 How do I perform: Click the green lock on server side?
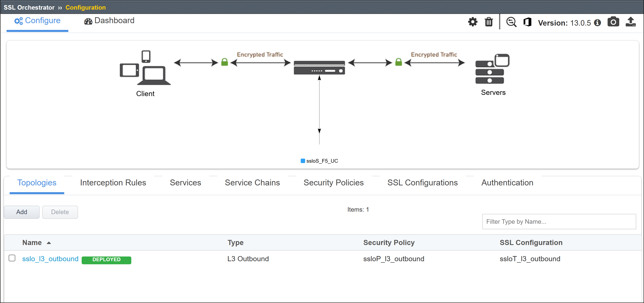398,62
